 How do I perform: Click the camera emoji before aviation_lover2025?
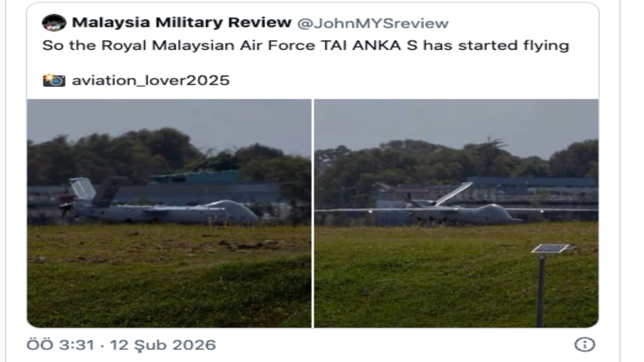[54, 80]
